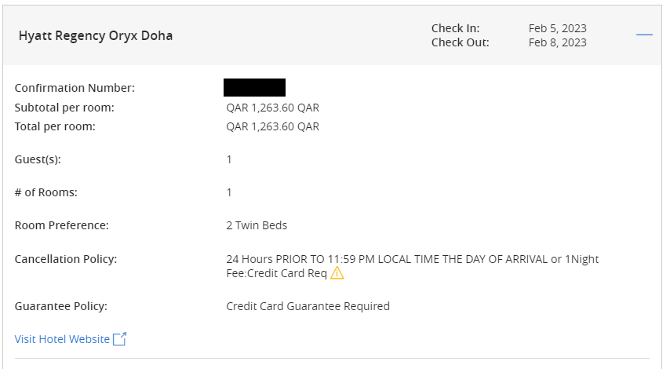Click the Credit Card Guarantee Required text
The width and height of the screenshot is (670, 370).
(x=308, y=306)
